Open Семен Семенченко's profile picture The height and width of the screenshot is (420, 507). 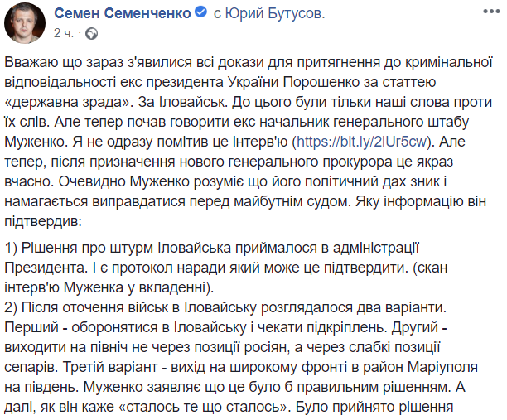25,23
